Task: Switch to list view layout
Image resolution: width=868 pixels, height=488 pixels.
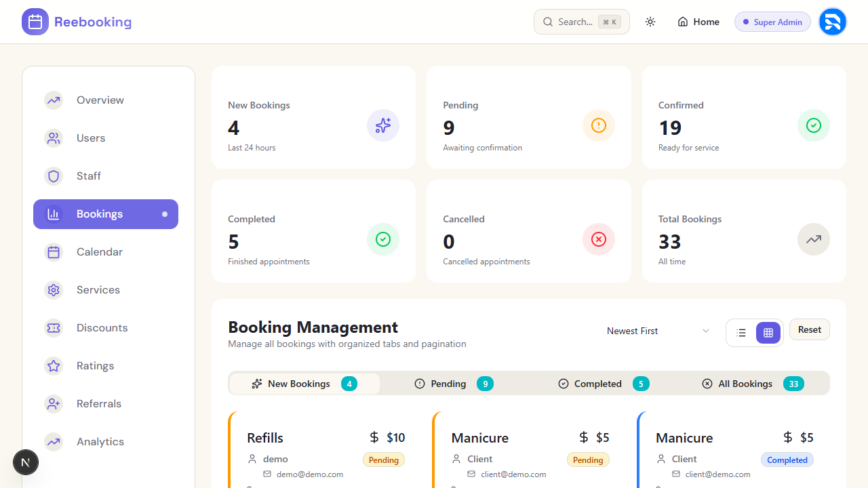Action: [741, 333]
